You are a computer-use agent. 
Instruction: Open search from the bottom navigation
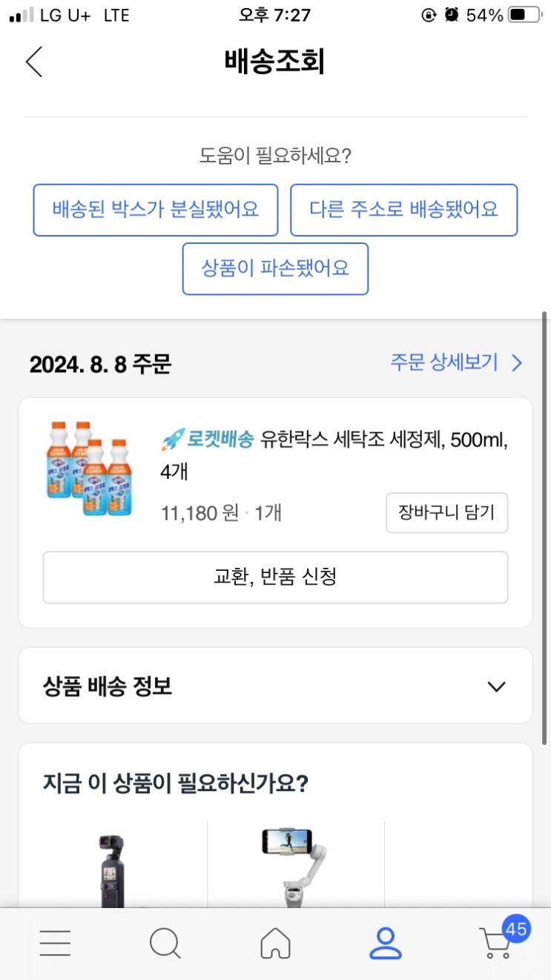click(165, 943)
